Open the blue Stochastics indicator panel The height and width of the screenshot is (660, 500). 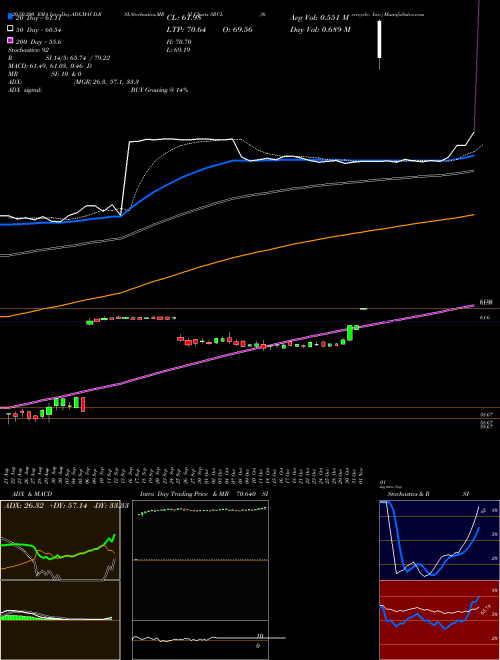pyautogui.click(x=439, y=540)
